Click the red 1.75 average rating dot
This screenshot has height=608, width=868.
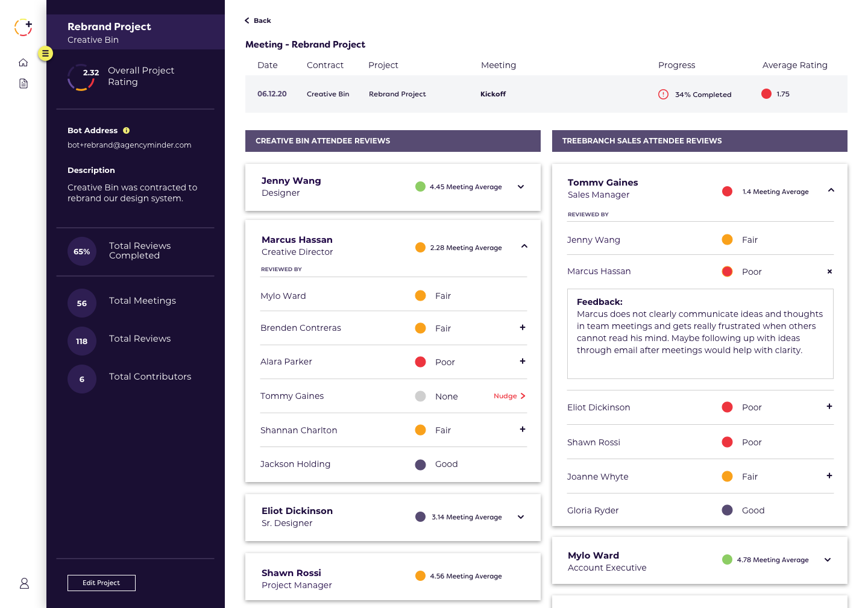(x=766, y=93)
